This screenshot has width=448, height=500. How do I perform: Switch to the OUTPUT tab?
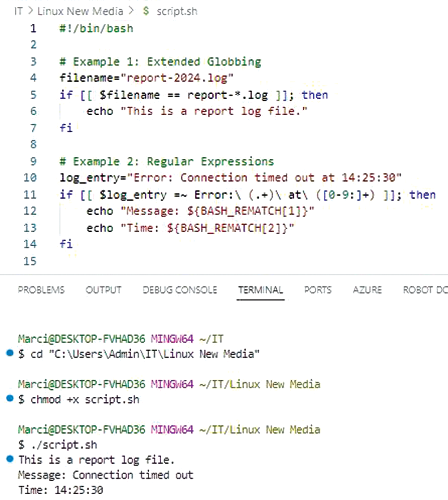(x=103, y=290)
